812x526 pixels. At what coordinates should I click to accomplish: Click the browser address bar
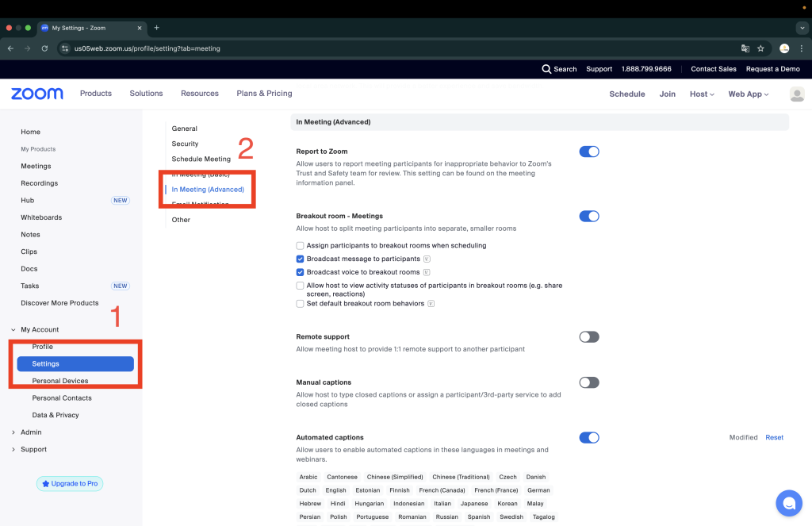pos(317,48)
